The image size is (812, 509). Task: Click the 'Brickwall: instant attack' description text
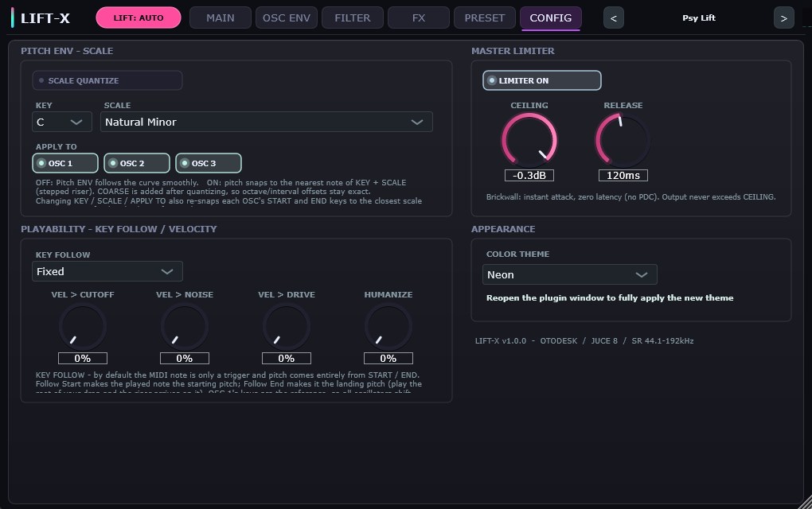[630, 197]
